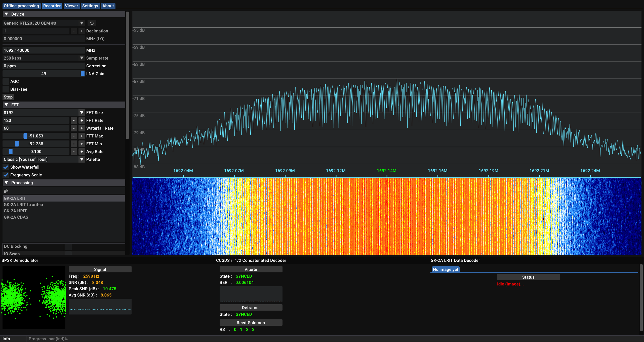The width and height of the screenshot is (644, 342).
Task: Collapse the Processing section
Action: tap(7, 183)
